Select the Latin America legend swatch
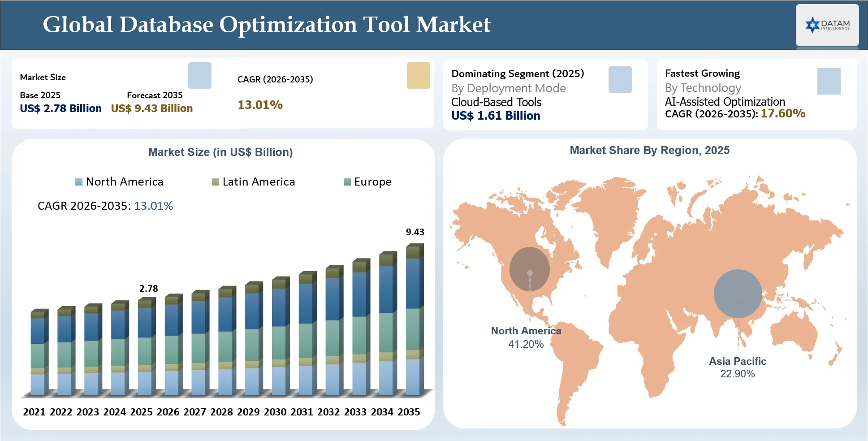Viewport: 868px width, 441px height. click(216, 182)
